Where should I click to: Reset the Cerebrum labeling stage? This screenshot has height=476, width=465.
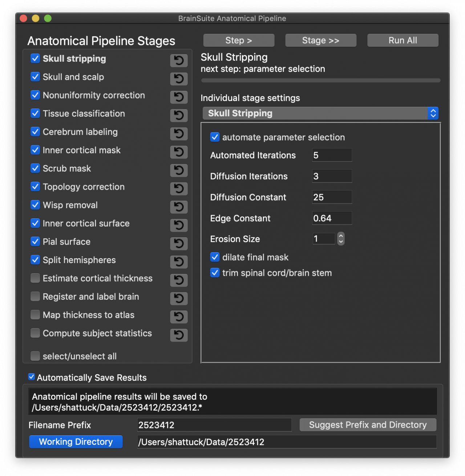pyautogui.click(x=178, y=134)
